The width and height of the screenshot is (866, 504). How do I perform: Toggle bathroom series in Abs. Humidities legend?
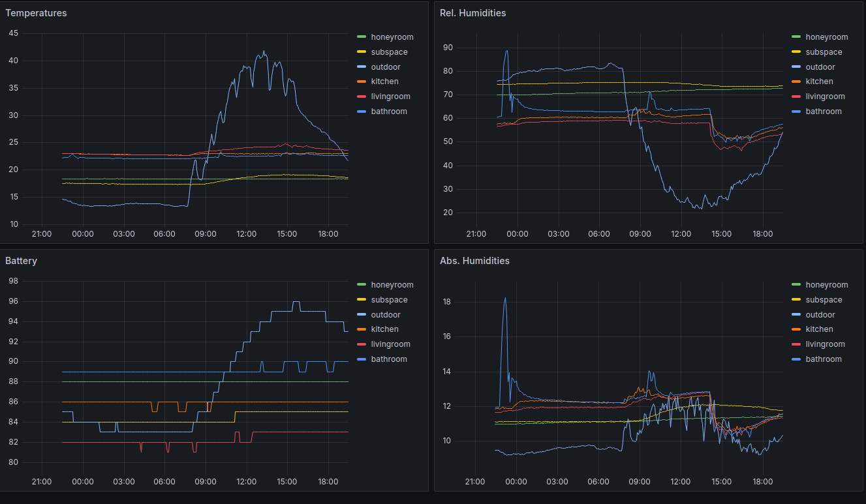tap(824, 359)
